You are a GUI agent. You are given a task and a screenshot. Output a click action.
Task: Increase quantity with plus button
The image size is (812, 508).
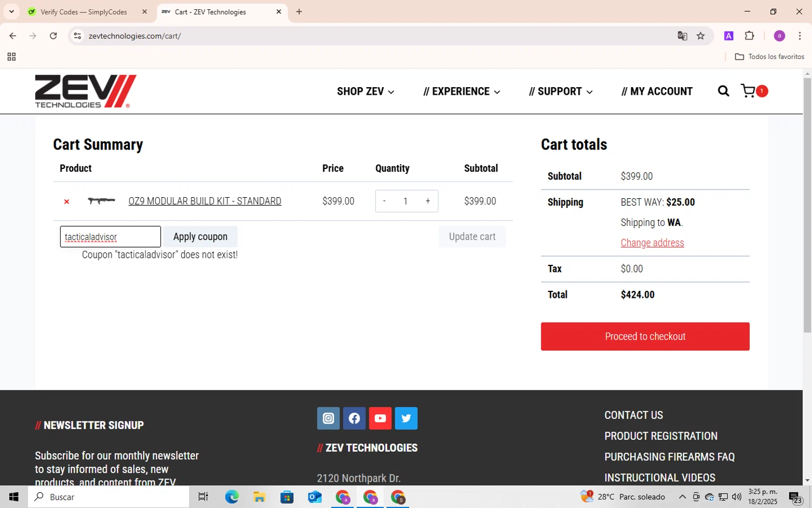[428, 201]
